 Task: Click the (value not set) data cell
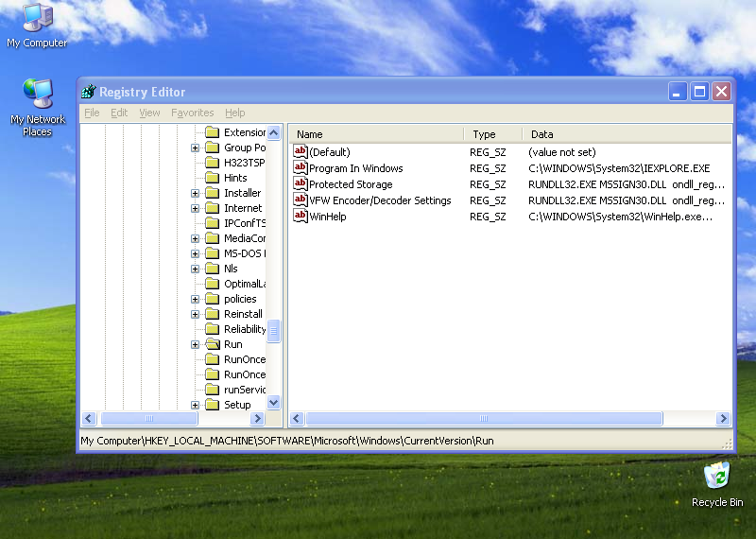pos(562,152)
